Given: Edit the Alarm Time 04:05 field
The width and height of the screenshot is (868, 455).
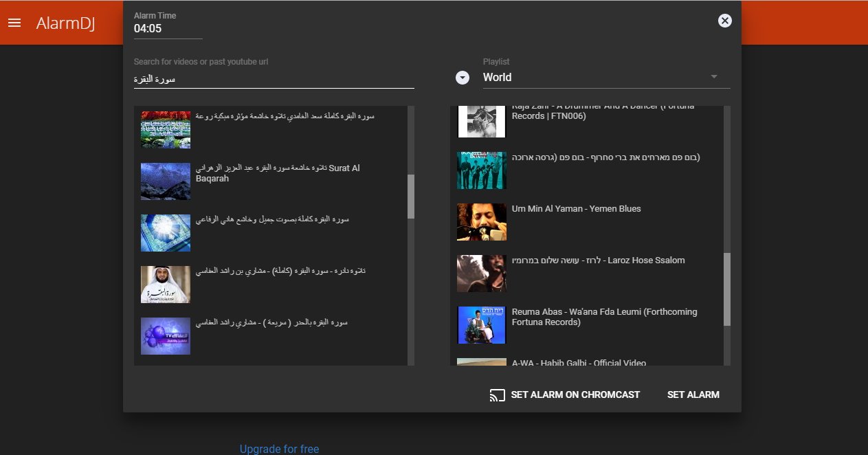Looking at the screenshot, I should [167, 29].
